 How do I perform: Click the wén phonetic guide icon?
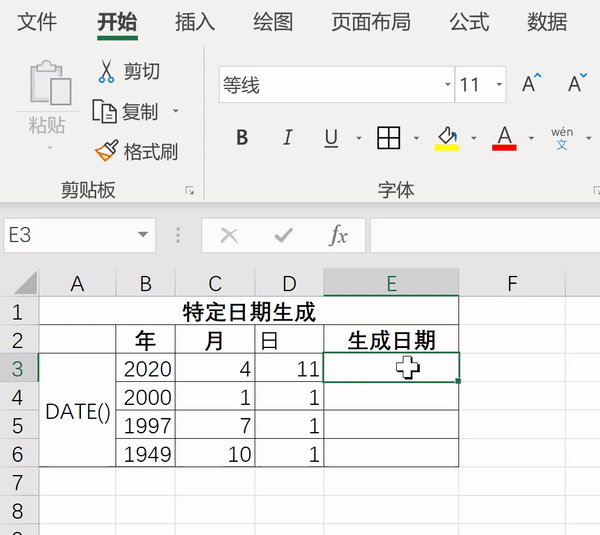[x=562, y=138]
